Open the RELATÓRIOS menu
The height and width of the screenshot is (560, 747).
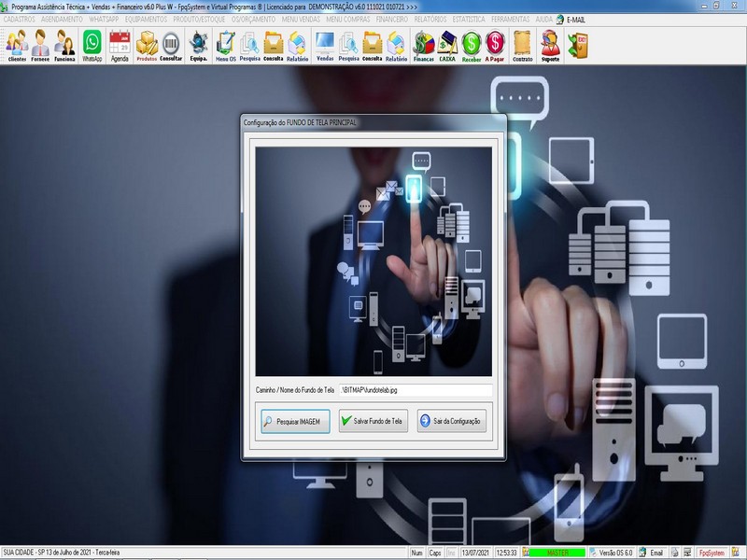[x=431, y=18]
